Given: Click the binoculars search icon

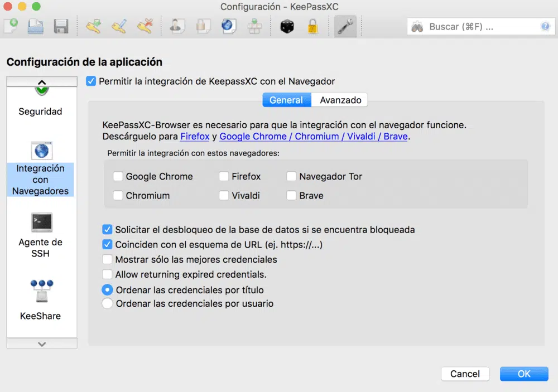Looking at the screenshot, I should pyautogui.click(x=417, y=27).
